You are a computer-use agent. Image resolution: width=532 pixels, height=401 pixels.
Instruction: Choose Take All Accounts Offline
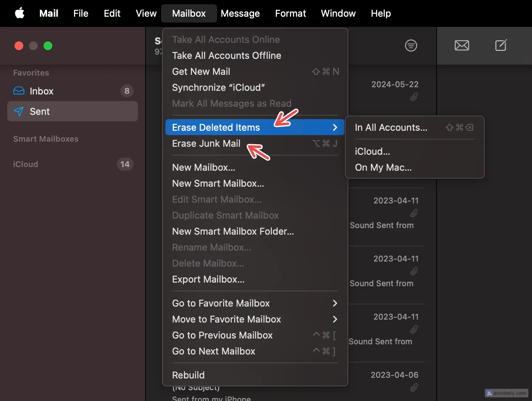coord(255,56)
